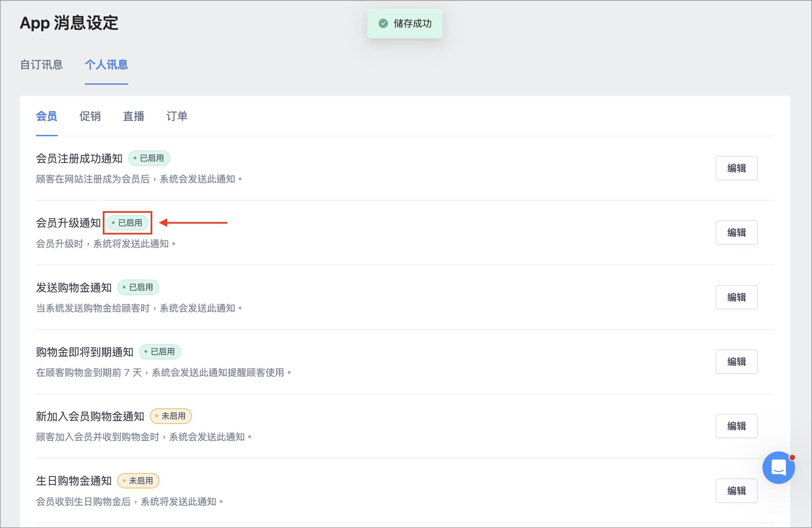Click description 会员收到生日购物金后
Viewport: 812px width, 528px height.
pyautogui.click(x=83, y=502)
